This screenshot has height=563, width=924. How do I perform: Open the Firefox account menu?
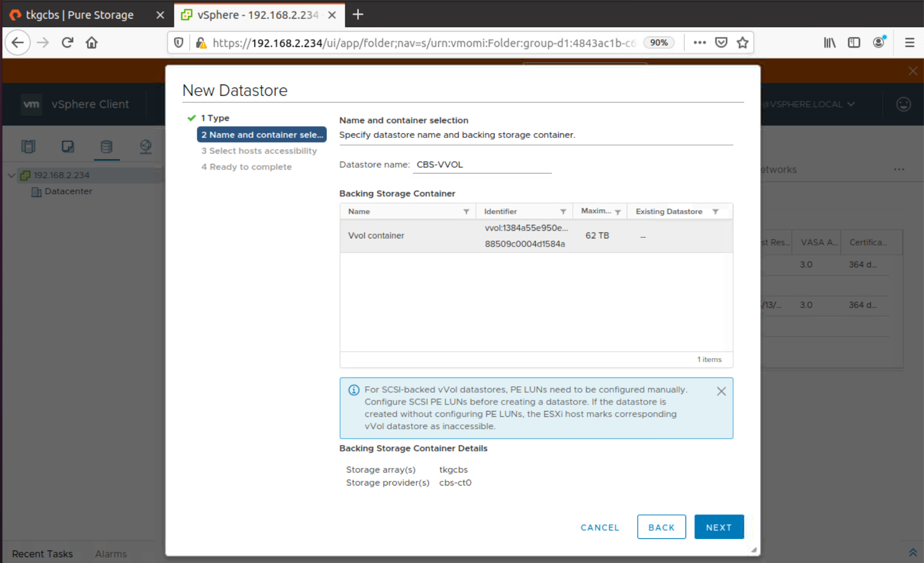(x=879, y=43)
